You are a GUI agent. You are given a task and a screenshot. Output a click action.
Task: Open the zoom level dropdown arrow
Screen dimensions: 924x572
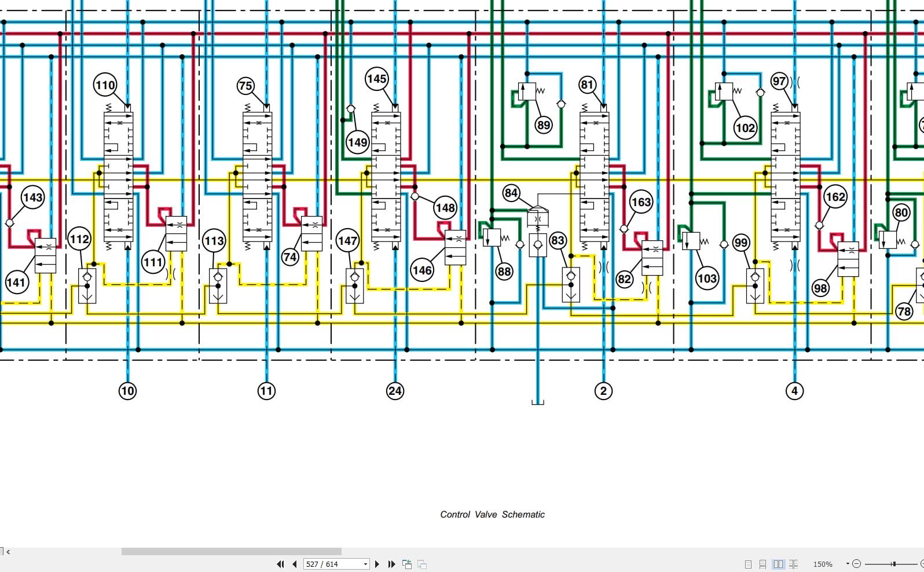pyautogui.click(x=848, y=563)
